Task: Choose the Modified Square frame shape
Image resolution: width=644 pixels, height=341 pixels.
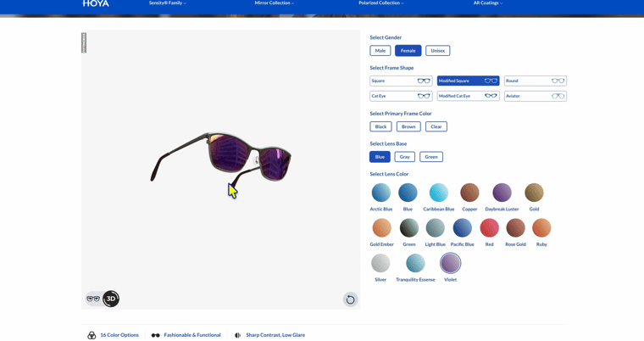Action: click(x=469, y=81)
